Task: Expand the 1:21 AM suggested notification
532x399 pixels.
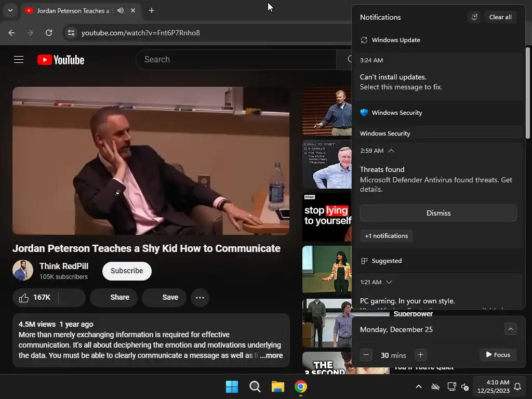Action: click(389, 282)
